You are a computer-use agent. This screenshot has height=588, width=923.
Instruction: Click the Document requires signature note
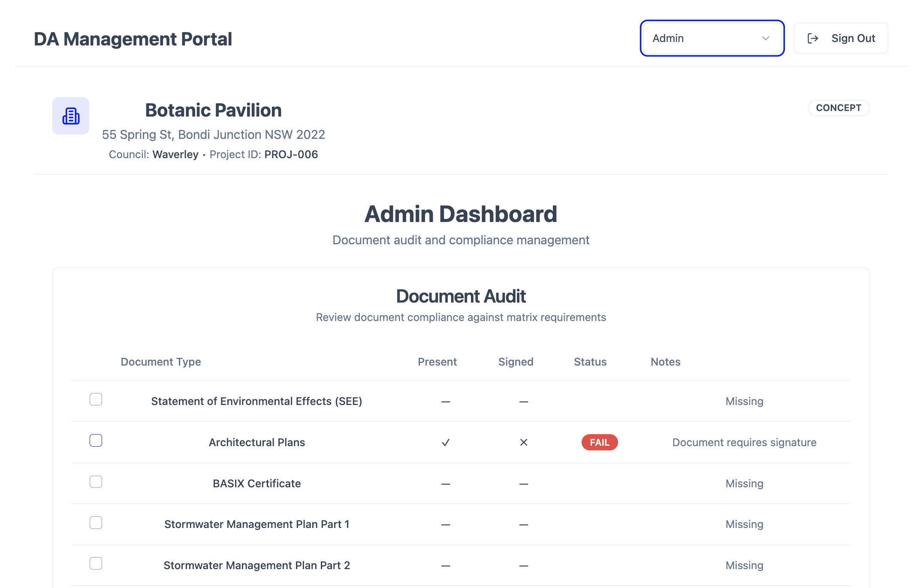744,442
